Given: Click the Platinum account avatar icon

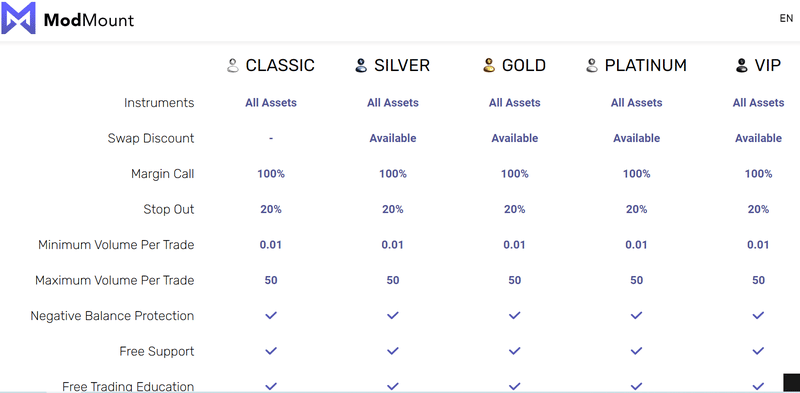Looking at the screenshot, I should point(592,65).
